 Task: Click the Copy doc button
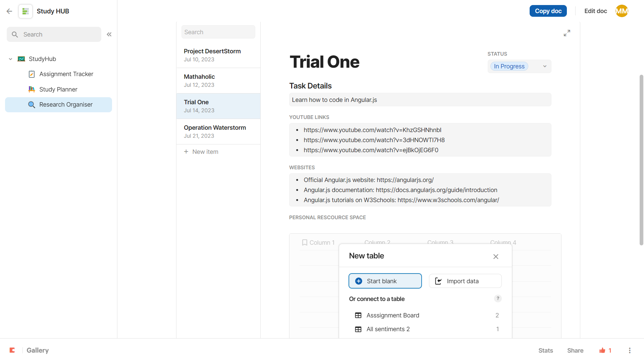(548, 11)
